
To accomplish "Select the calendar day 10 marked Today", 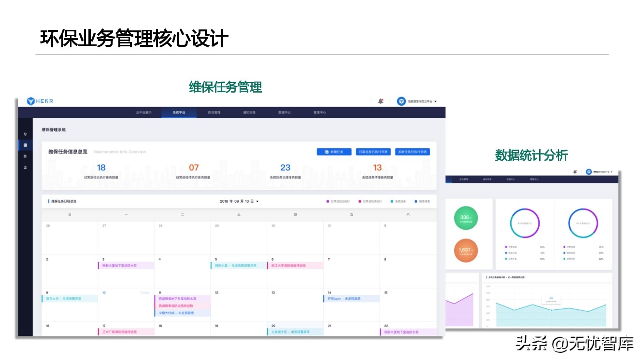I will coord(126,305).
